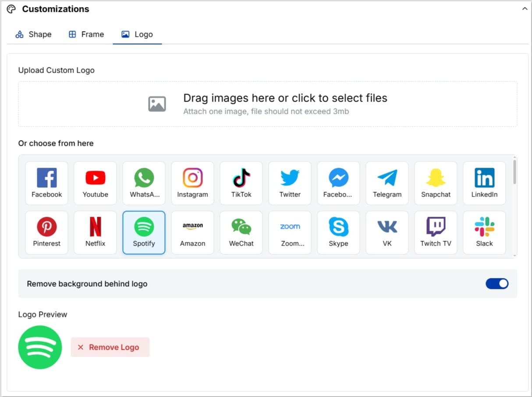Select the WeChat logo tile
Screen dimensions: 532x397
[241, 232]
